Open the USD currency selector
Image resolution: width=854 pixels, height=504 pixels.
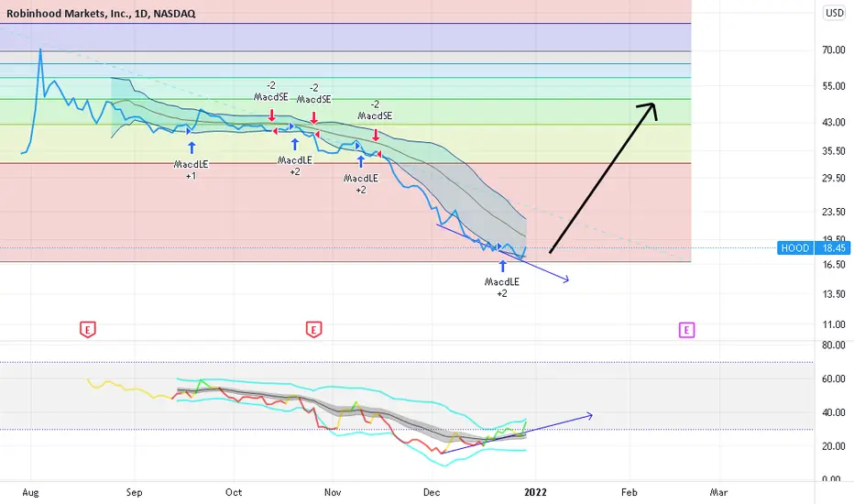[834, 13]
